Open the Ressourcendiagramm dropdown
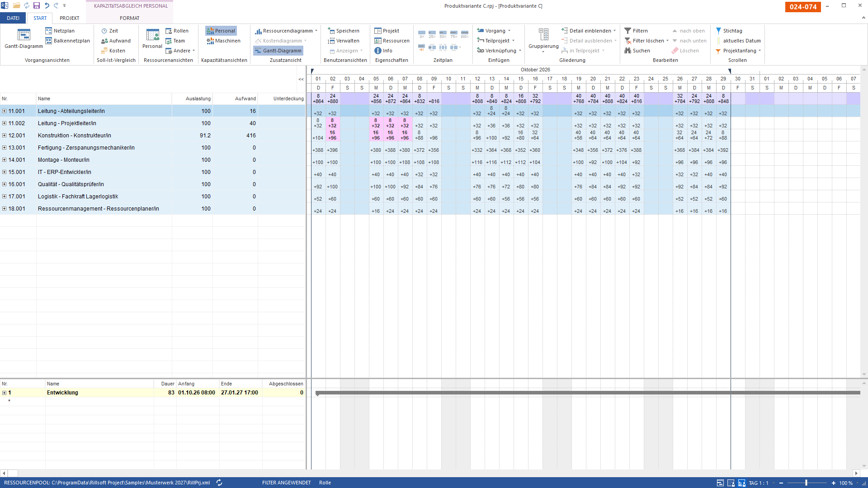This screenshot has height=488, width=868. coord(316,31)
